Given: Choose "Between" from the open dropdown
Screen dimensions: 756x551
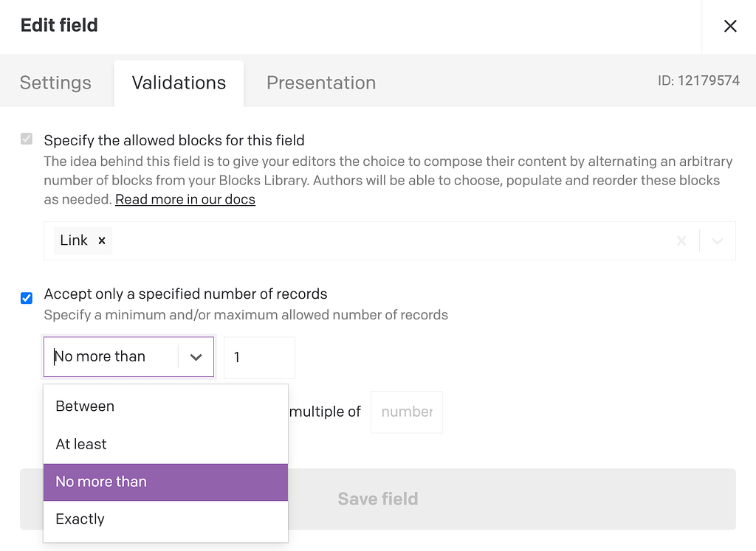Looking at the screenshot, I should 84,406.
